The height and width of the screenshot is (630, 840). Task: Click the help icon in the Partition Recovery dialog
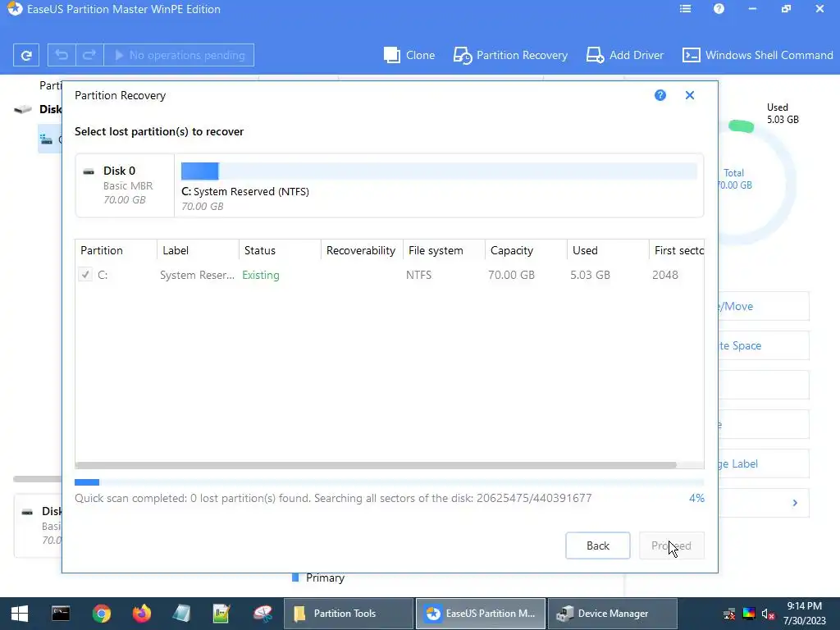coord(660,95)
